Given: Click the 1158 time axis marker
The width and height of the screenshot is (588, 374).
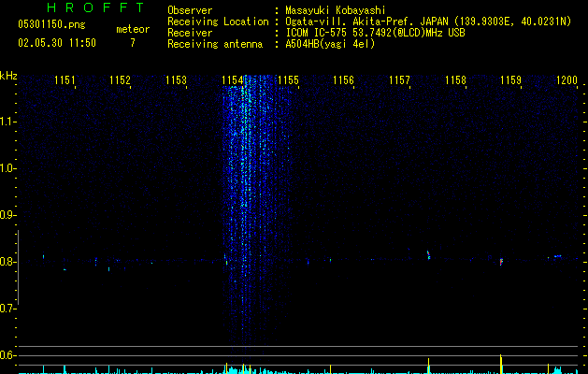Looking at the screenshot, I should (x=455, y=80).
